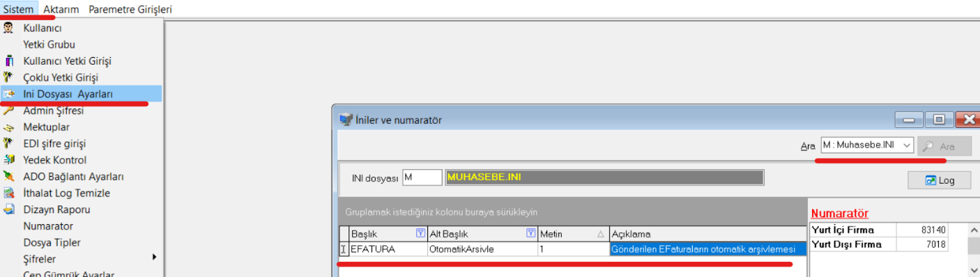The width and height of the screenshot is (980, 277).
Task: Click the Mektuplar icon
Action: (x=9, y=127)
